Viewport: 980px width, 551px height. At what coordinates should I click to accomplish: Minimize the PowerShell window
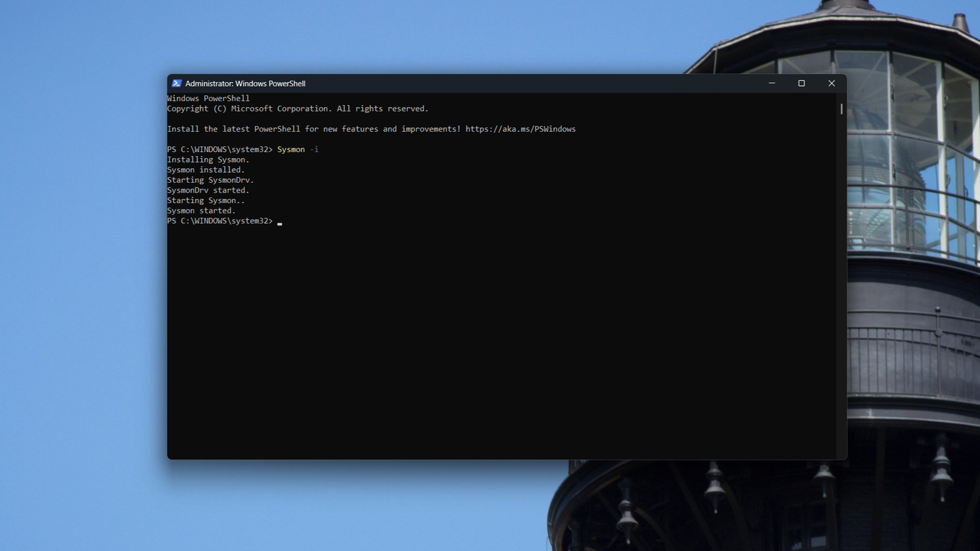[772, 84]
